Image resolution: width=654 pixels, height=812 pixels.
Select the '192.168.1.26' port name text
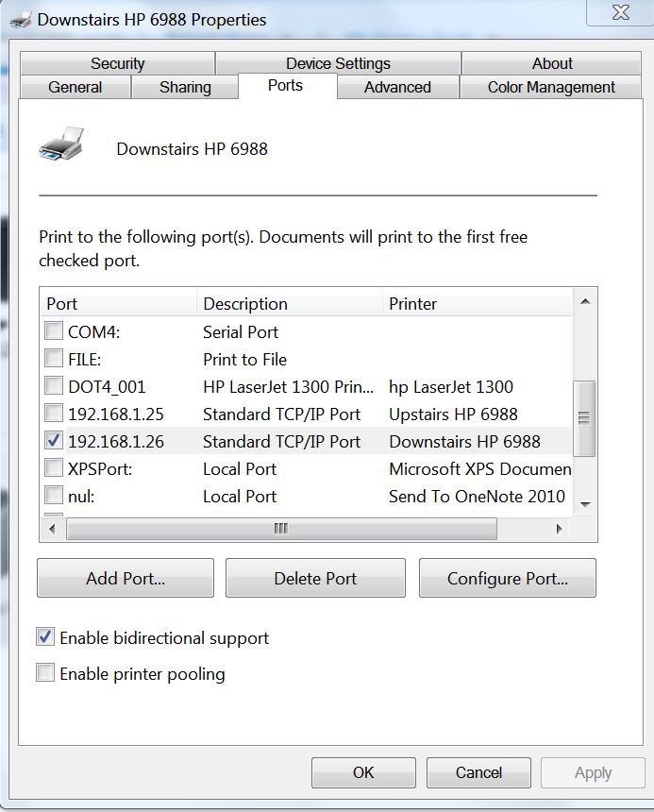116,441
